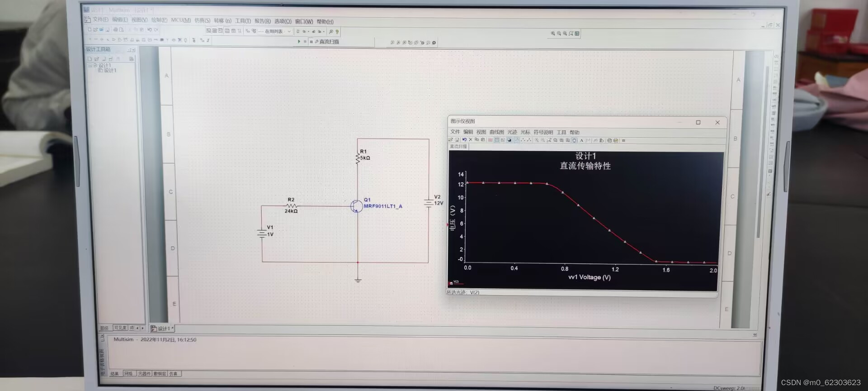Select voltage source V2 12V on schematic
The height and width of the screenshot is (391, 868).
pos(429,203)
